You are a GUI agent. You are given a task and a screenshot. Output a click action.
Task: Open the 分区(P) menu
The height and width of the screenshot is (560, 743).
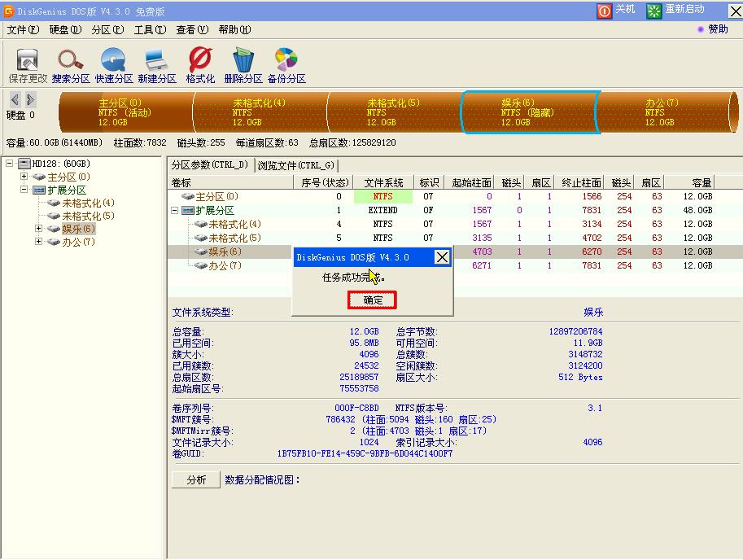pos(107,30)
